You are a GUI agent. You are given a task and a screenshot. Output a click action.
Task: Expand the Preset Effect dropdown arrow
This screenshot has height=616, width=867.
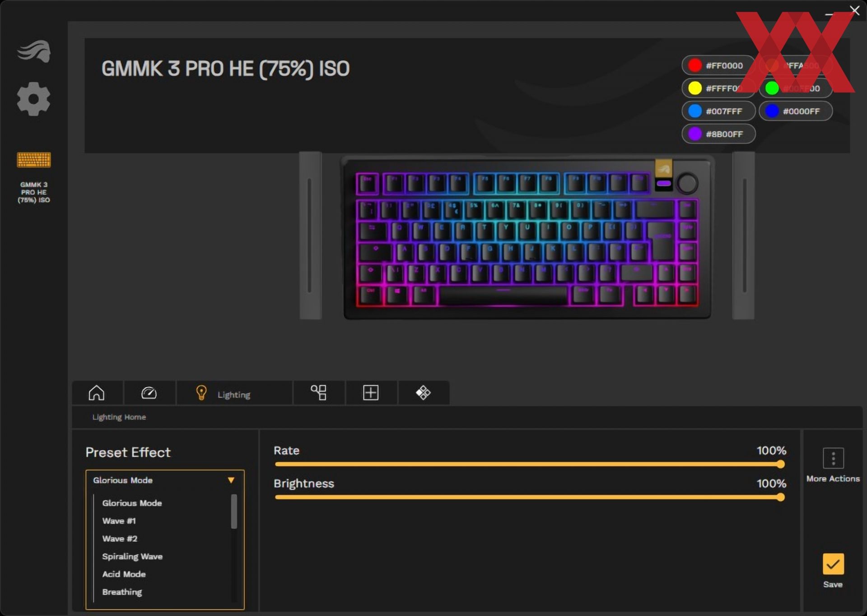coord(231,480)
